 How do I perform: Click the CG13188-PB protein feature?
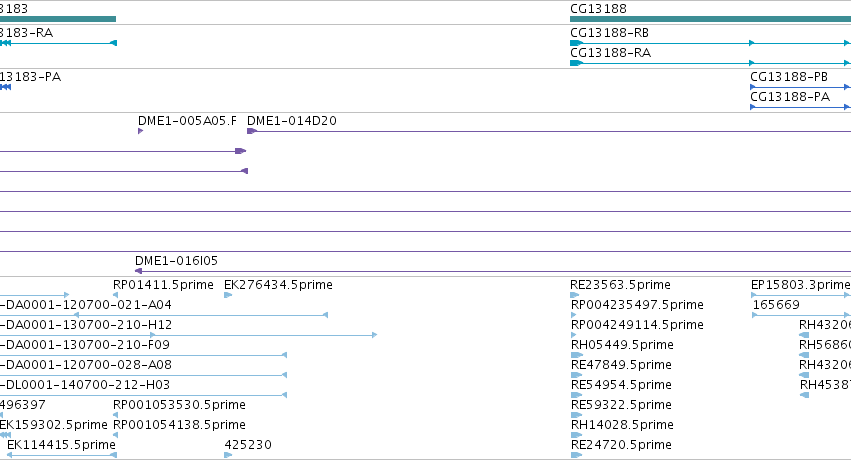coord(801,87)
